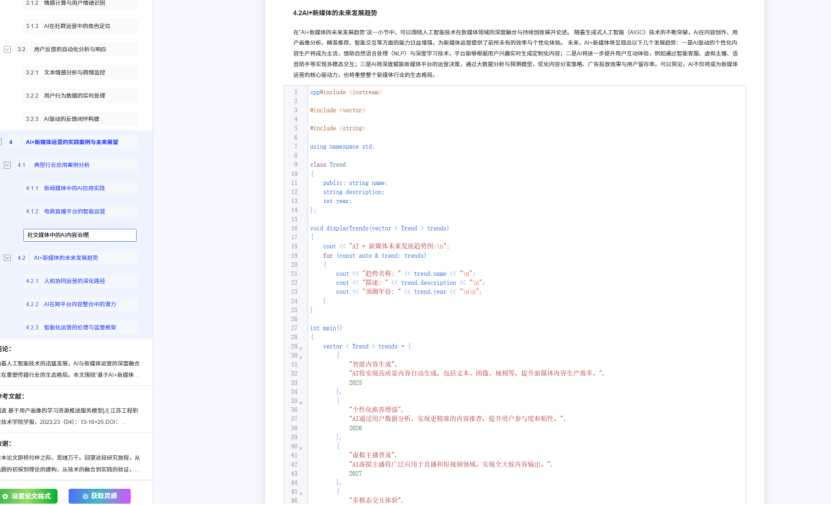The height and width of the screenshot is (505, 831).
Task: Click the green 设置论文格式 button
Action: [28, 496]
